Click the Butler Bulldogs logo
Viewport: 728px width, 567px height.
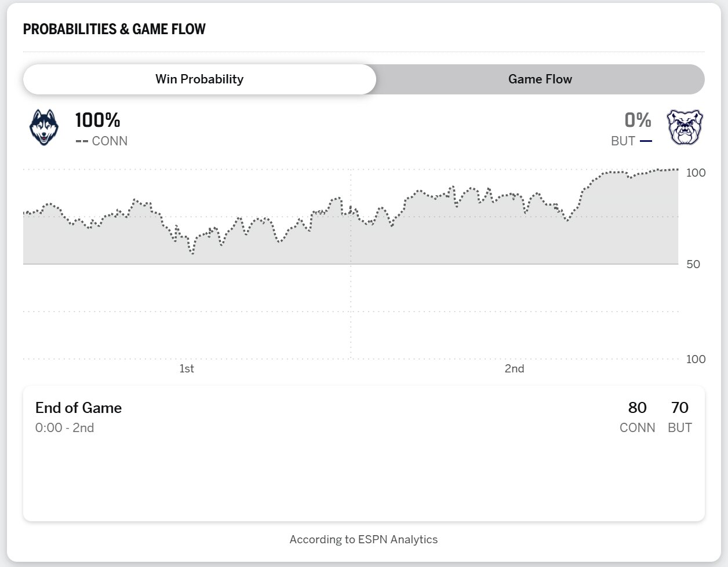click(684, 127)
